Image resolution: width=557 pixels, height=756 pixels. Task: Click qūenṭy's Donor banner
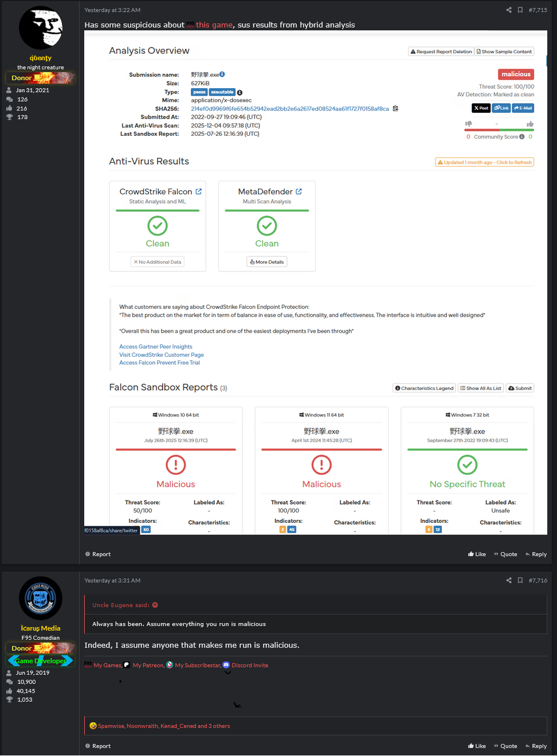[41, 78]
